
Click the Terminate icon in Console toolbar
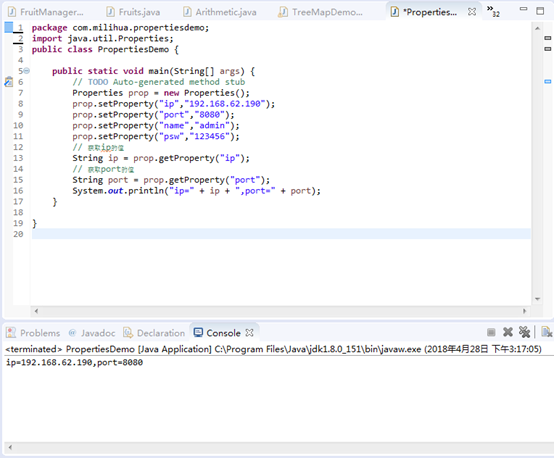point(491,332)
